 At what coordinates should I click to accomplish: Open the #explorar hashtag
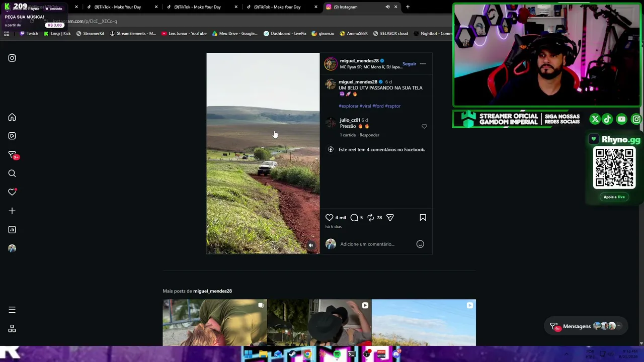coord(349,106)
